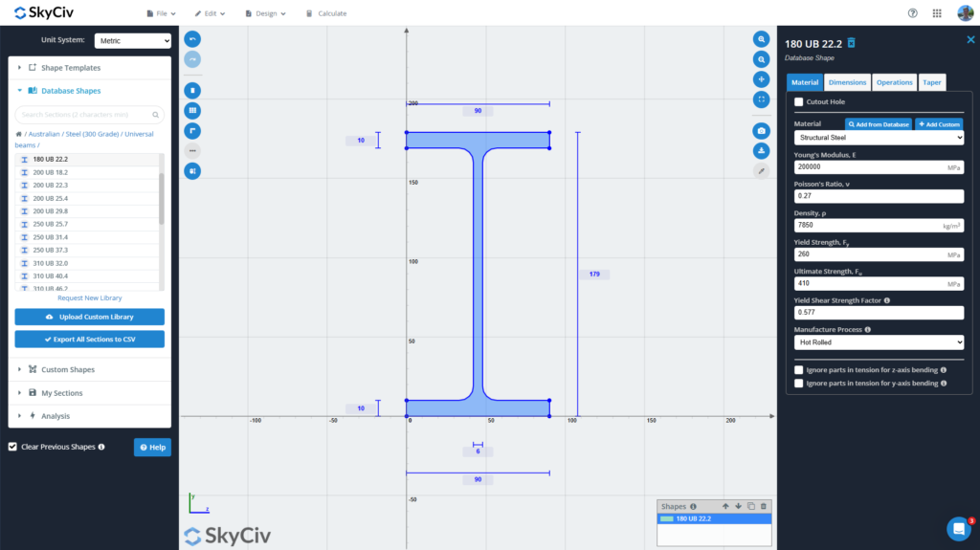The image size is (980, 550).
Task: Click the dimension settings tool button
Action: 192,170
